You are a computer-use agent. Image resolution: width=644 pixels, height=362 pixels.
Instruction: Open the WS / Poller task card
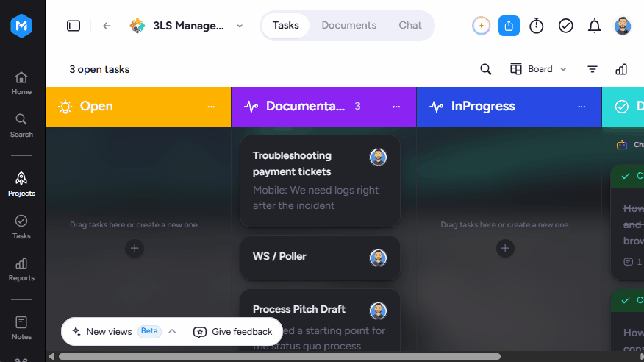click(x=320, y=258)
